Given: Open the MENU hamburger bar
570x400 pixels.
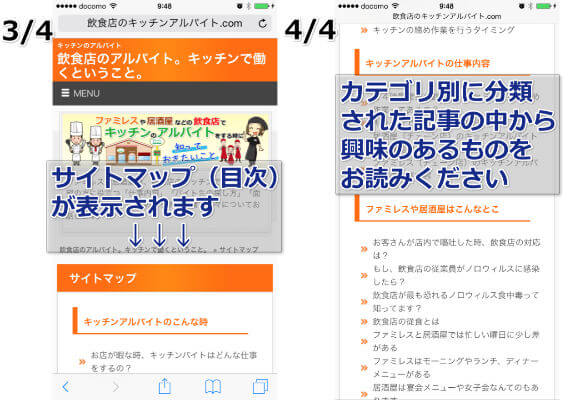Looking at the screenshot, I should click(x=165, y=93).
